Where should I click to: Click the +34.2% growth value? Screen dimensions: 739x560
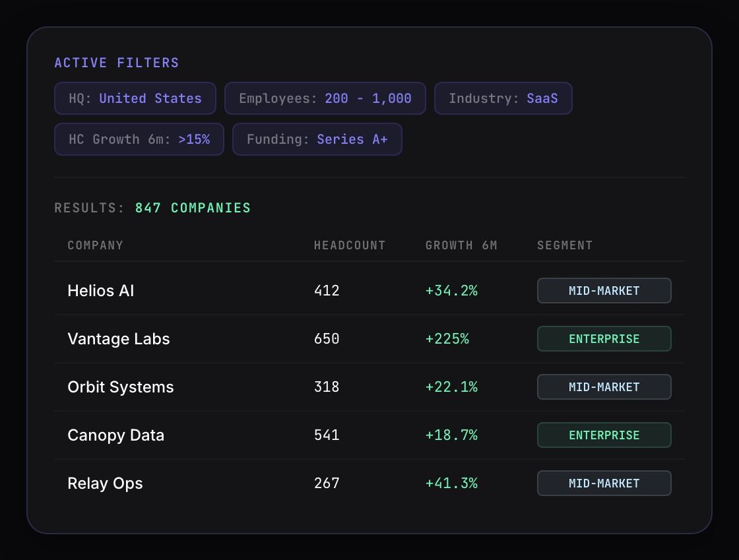451,291
